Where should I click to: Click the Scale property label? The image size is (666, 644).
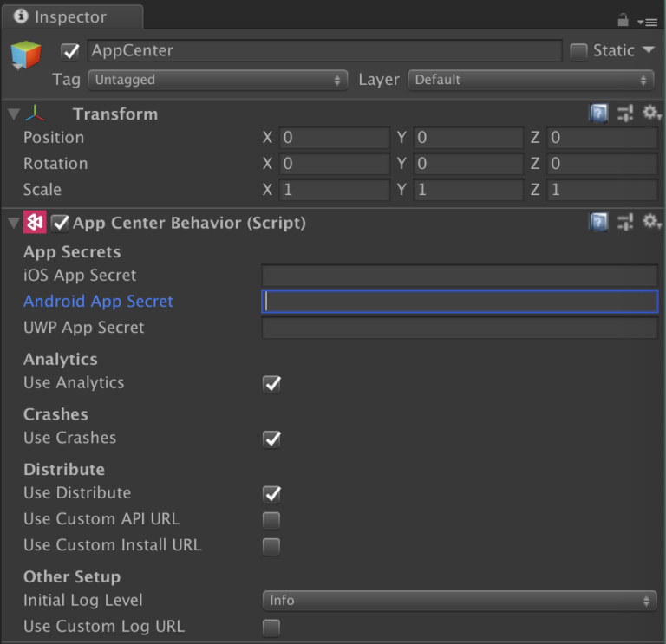[42, 189]
